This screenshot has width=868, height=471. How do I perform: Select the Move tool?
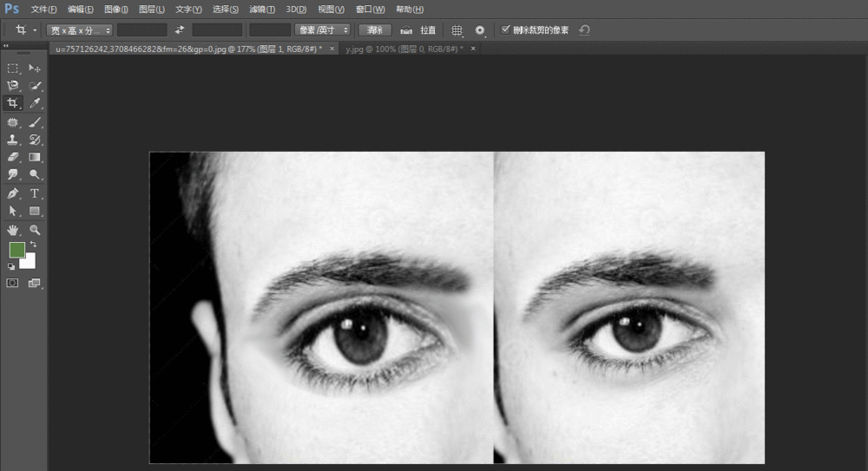click(x=35, y=69)
